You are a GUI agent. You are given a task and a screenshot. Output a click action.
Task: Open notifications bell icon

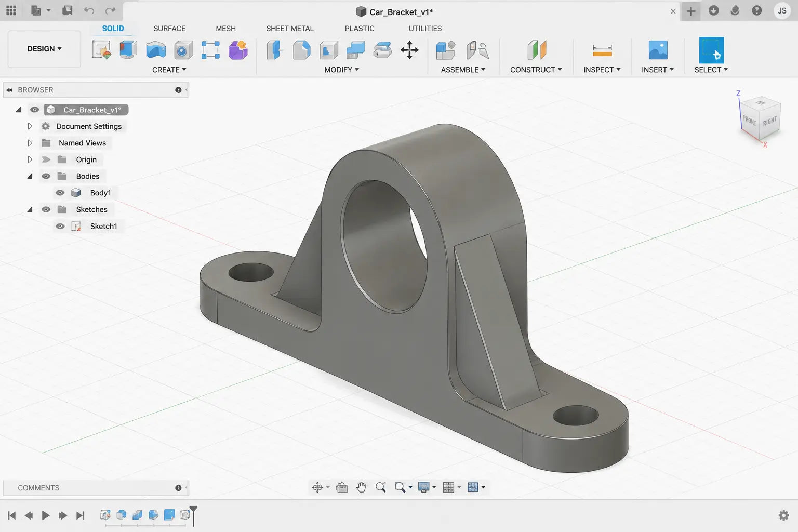click(x=735, y=10)
